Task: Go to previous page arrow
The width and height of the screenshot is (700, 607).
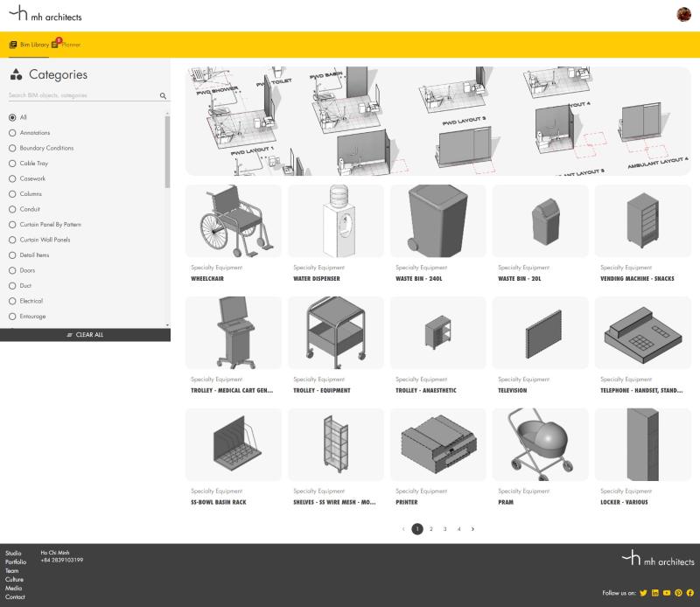Action: point(403,529)
